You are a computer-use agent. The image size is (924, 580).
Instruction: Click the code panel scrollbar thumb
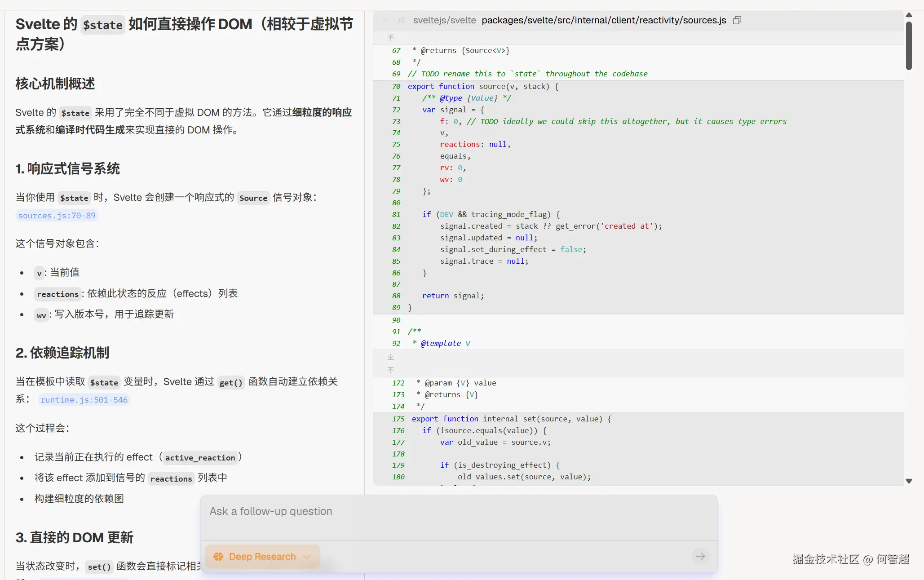pyautogui.click(x=909, y=45)
